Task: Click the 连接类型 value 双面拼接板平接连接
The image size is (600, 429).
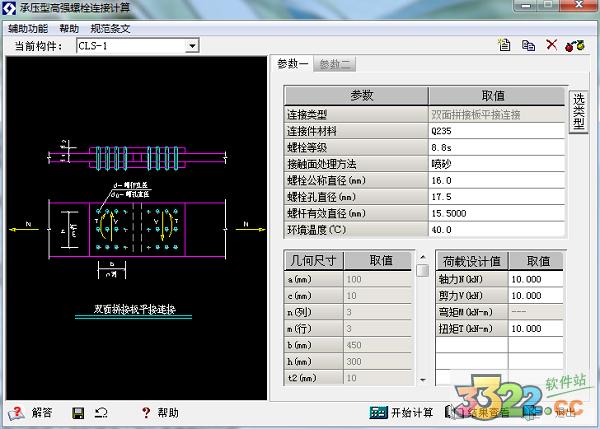Action: (x=497, y=114)
